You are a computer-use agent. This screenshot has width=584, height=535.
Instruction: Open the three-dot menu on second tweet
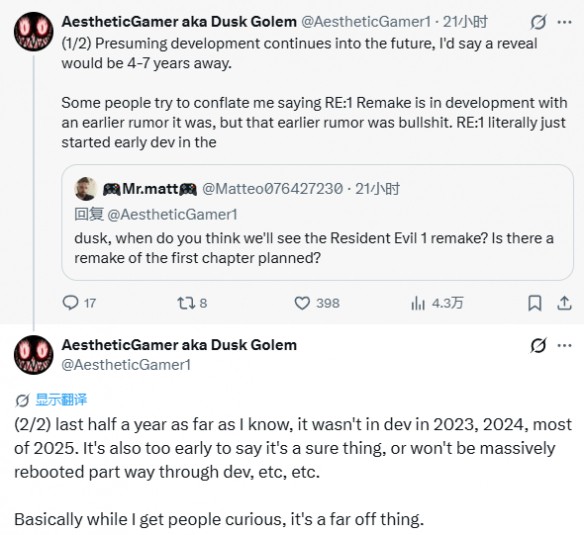click(x=565, y=345)
